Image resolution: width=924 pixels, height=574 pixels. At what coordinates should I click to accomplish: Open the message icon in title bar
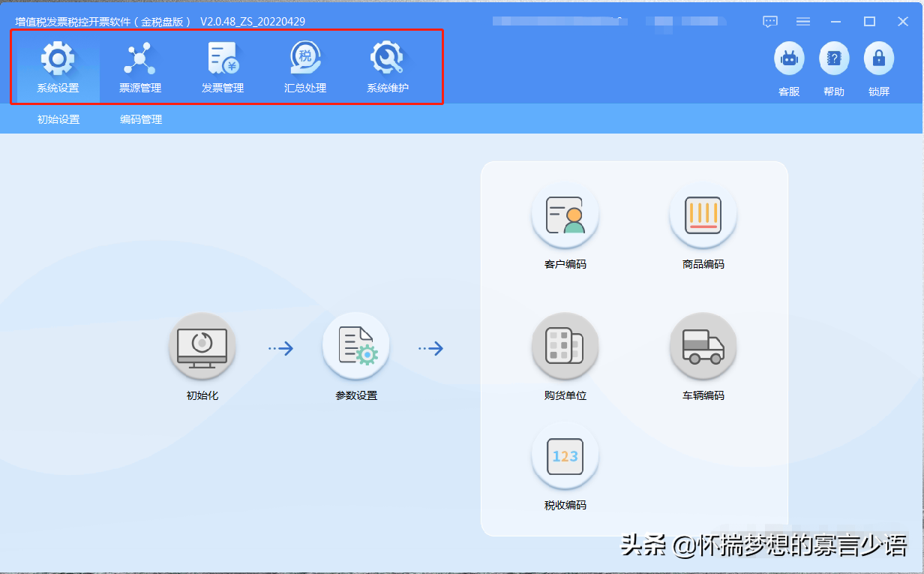tap(770, 22)
